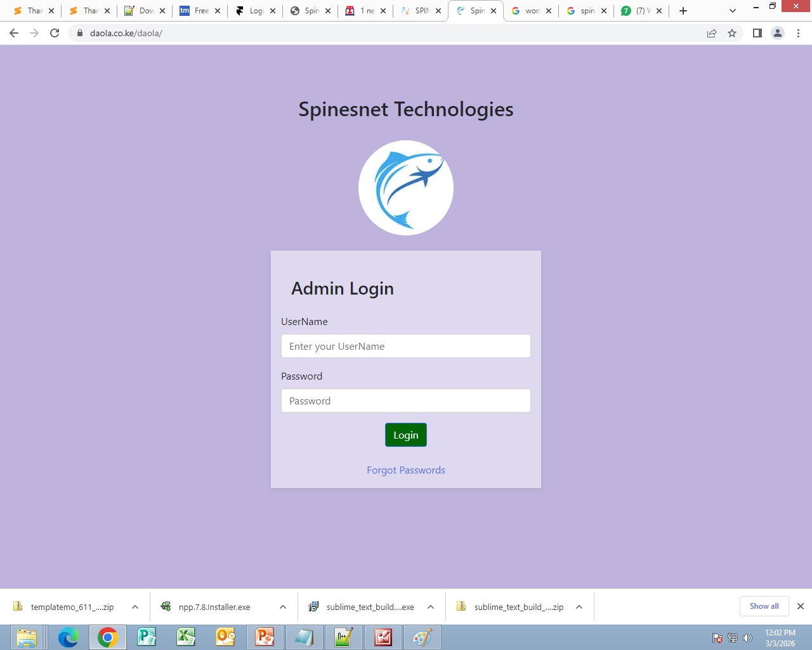Switch to the '1 ne' tab
The width and height of the screenshot is (812, 650).
[x=365, y=11]
